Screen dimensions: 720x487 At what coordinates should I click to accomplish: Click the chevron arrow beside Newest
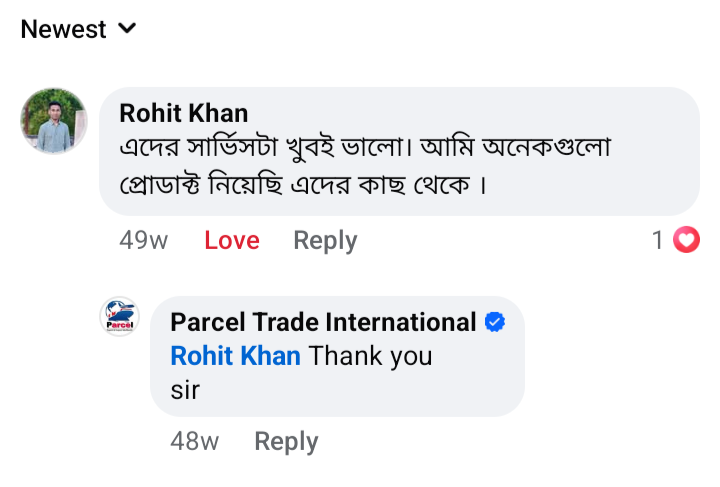[x=127, y=29]
